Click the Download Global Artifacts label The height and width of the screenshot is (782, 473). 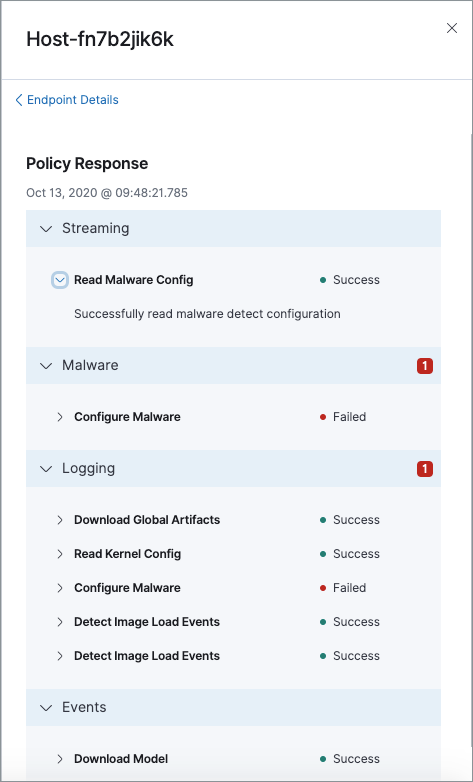click(147, 520)
